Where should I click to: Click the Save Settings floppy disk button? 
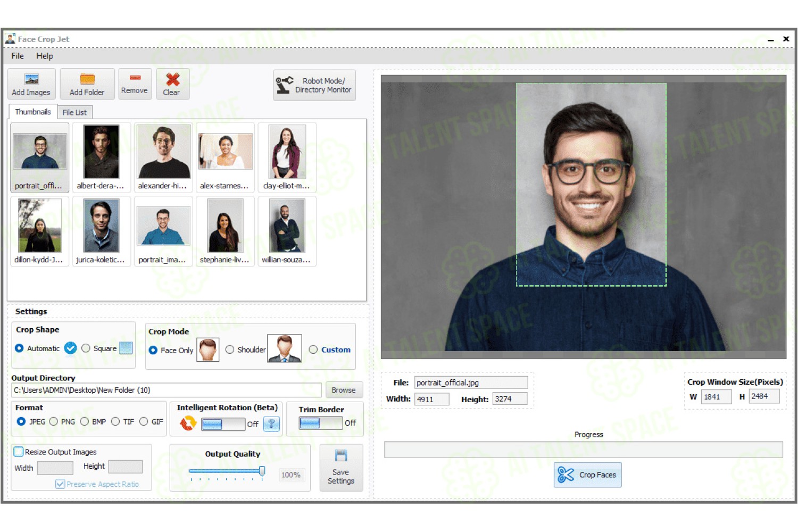[341, 468]
